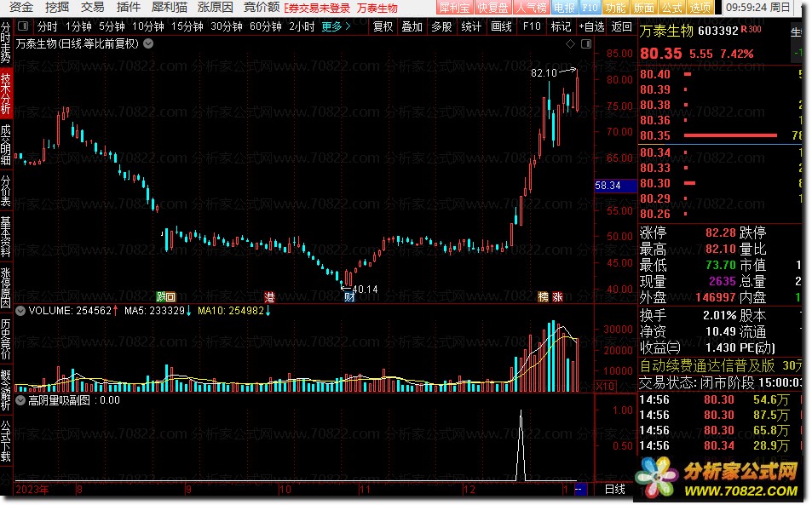
Task: Click the F10 item in chart toolbar
Action: tap(532, 26)
